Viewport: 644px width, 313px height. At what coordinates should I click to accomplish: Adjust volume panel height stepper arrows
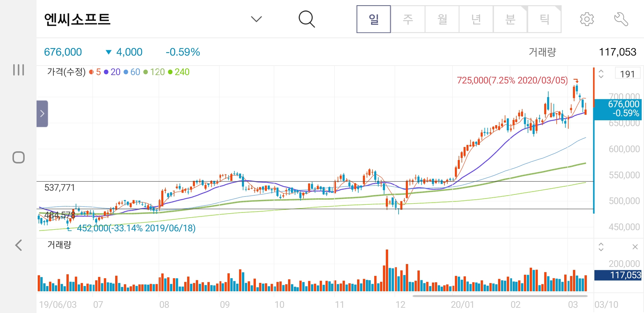[x=601, y=247]
